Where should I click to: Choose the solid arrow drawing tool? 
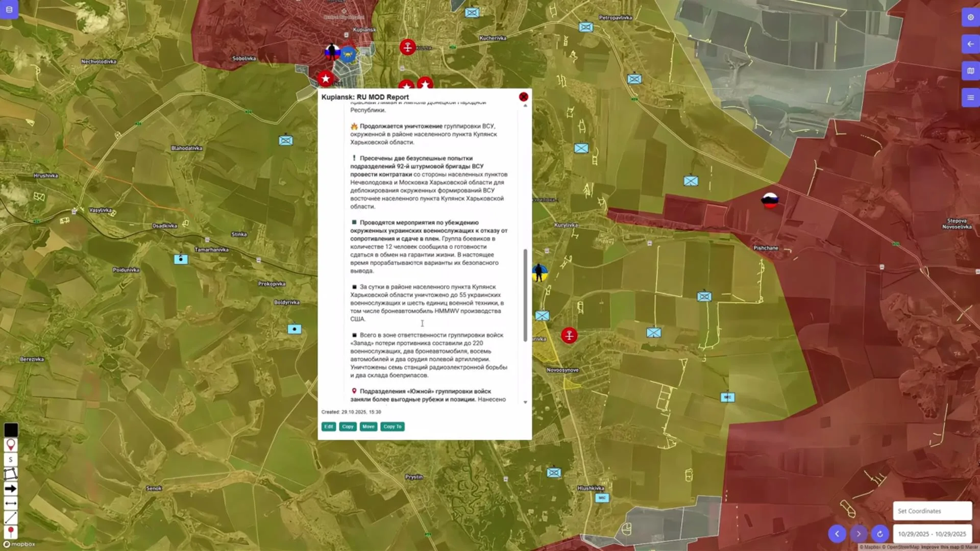11,489
